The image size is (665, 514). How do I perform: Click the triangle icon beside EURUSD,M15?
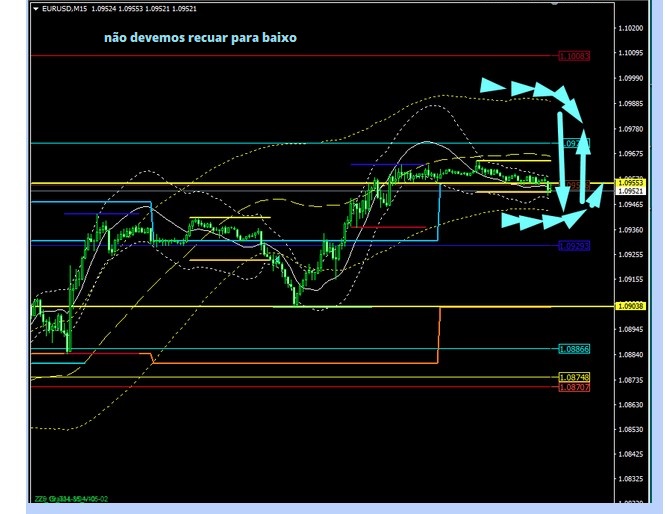tap(36, 9)
